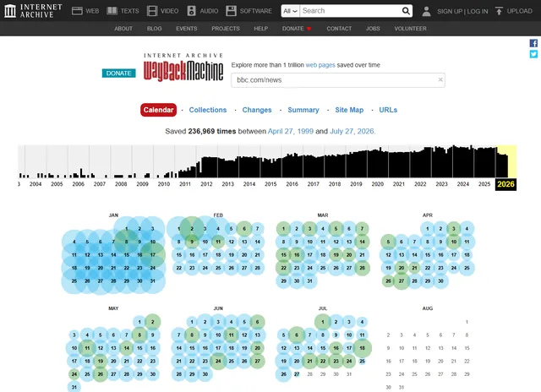Click the teal DONATE button
The image size is (541, 392).
[118, 73]
